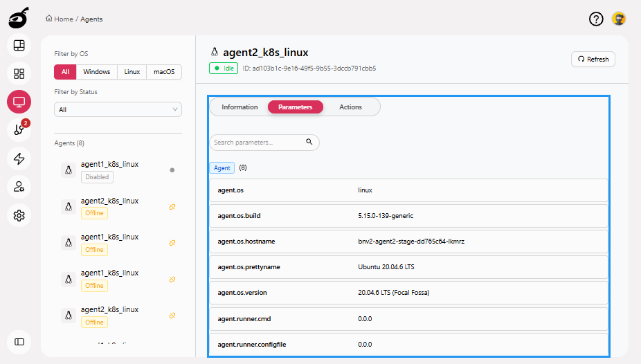Viewport: 641px width, 364px height.
Task: Click the 5.15.0-139-generic value
Action: pyautogui.click(x=386, y=216)
